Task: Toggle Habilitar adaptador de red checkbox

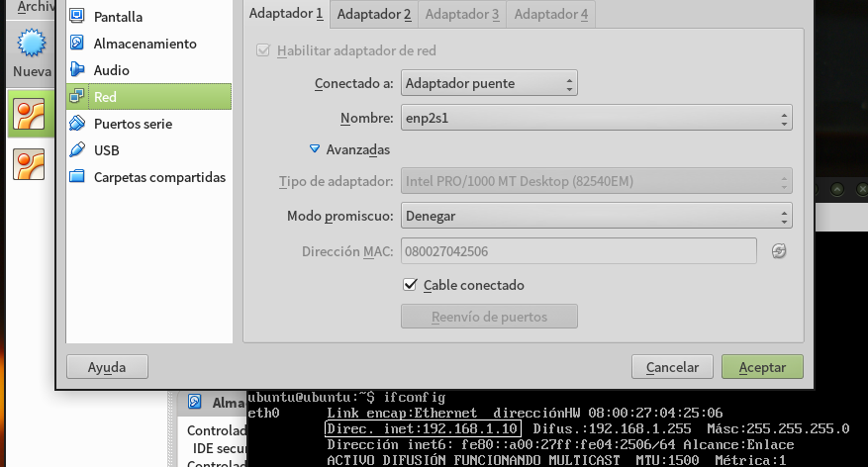Action: click(263, 50)
